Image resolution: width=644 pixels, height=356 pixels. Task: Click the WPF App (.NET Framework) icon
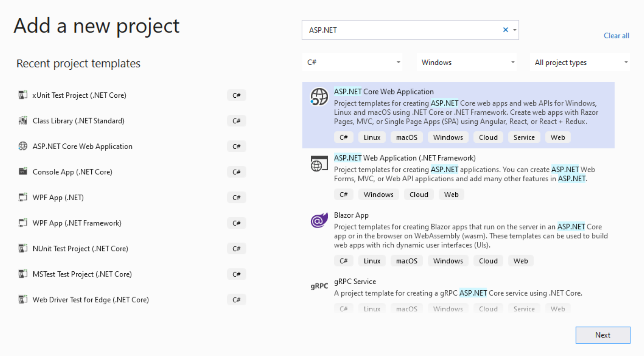coord(23,223)
